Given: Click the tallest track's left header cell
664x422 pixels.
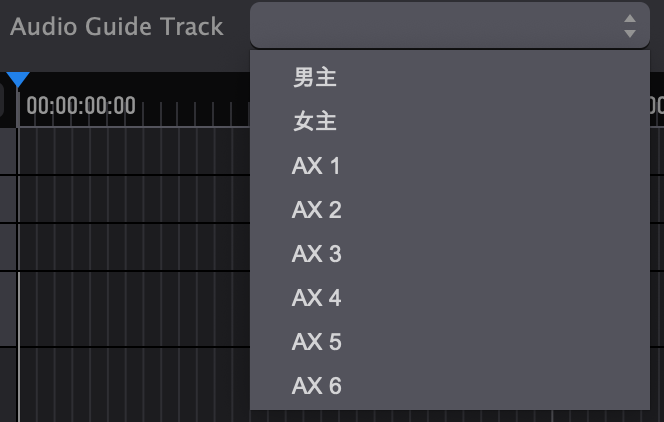Looking at the screenshot, I should pos(8,309).
